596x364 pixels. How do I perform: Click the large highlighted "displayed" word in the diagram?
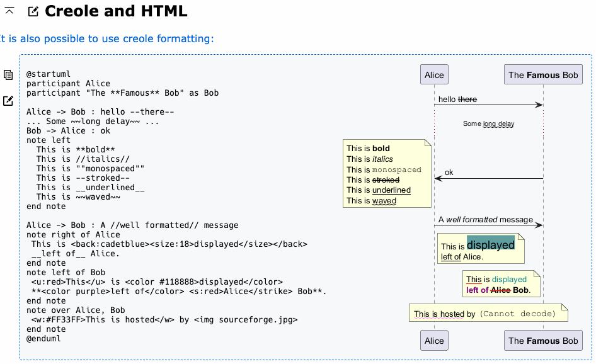(490, 245)
